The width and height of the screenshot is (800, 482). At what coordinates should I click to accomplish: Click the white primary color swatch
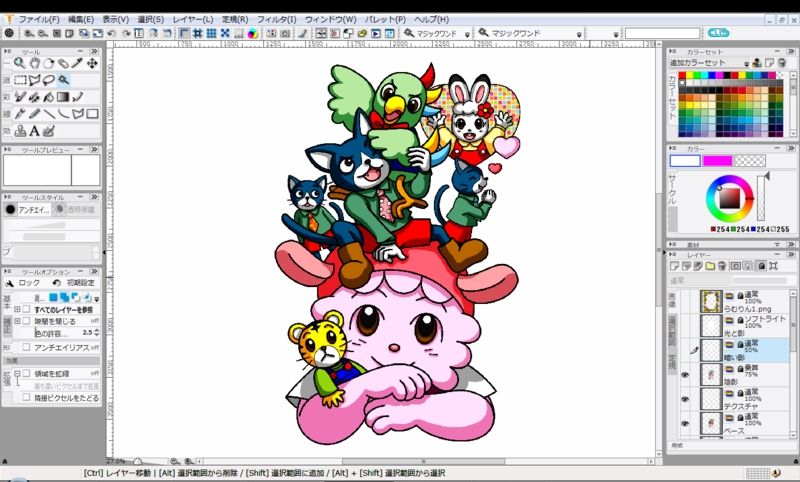point(685,161)
